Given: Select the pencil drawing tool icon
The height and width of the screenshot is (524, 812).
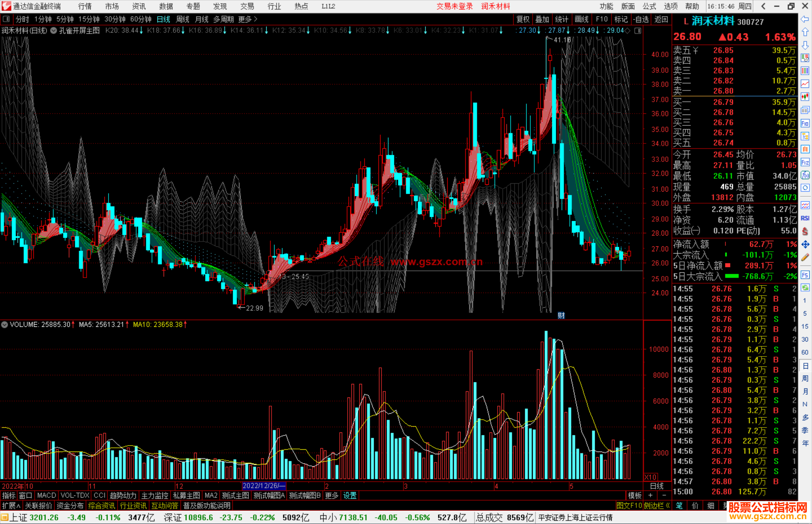Looking at the screenshot, I should point(805,257).
